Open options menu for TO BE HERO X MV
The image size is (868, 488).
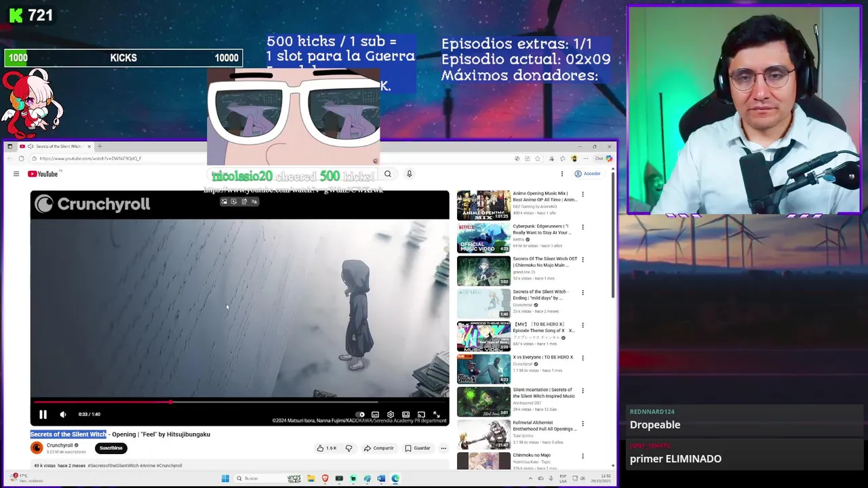[583, 325]
